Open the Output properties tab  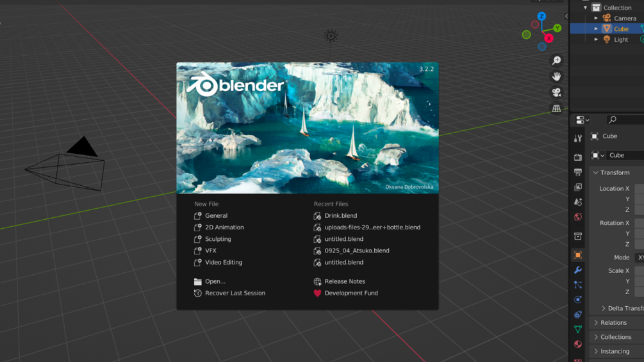coord(578,172)
